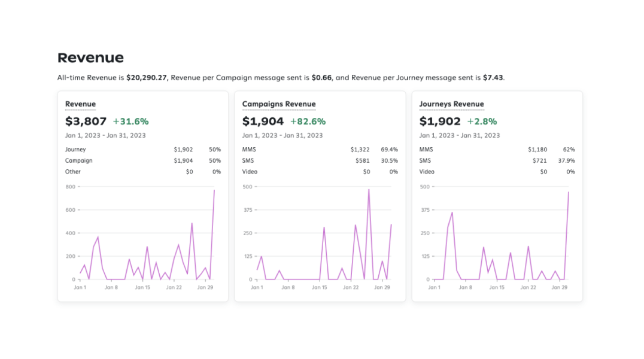The width and height of the screenshot is (644, 359).
Task: Click the SMS row in Journeys Revenue breakdown
Action: (497, 160)
